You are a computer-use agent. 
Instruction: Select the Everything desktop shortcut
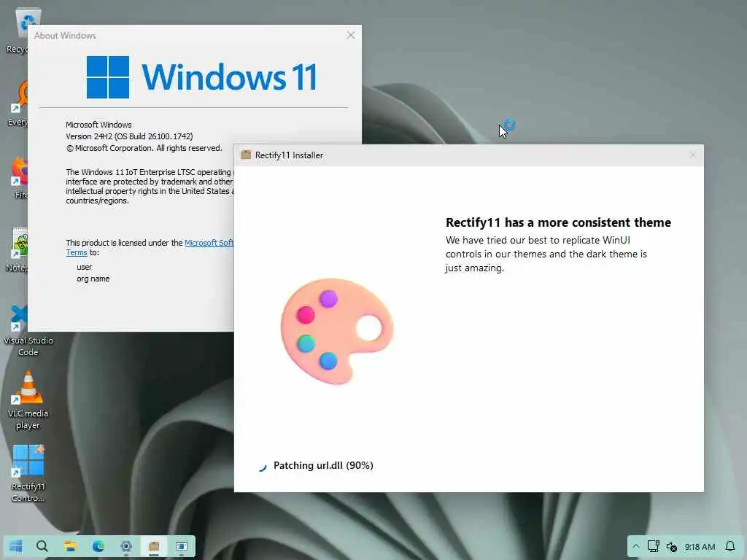(x=18, y=103)
